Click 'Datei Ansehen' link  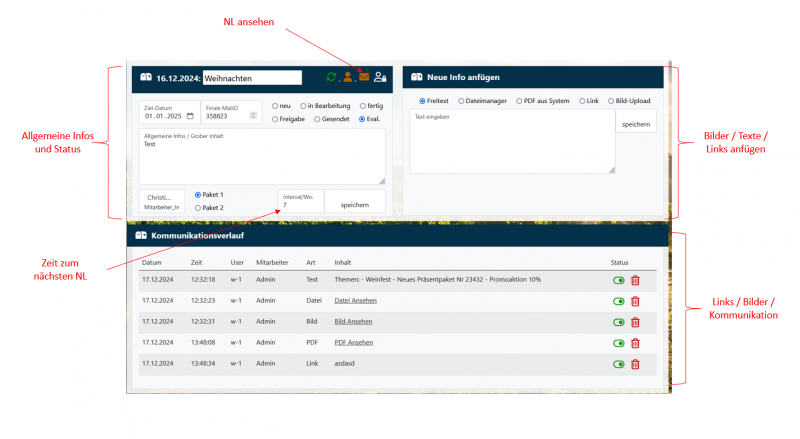tap(355, 300)
